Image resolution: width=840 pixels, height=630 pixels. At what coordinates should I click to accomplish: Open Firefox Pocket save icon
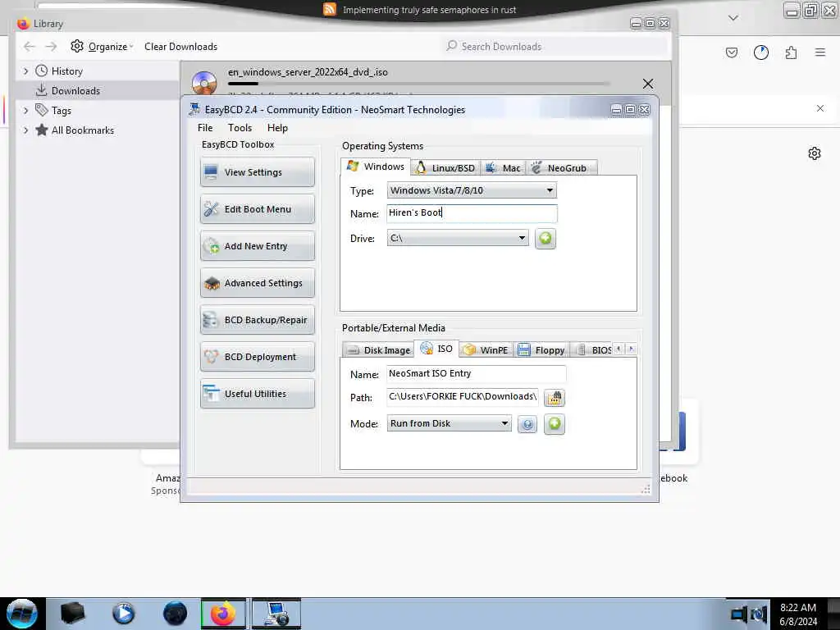click(731, 52)
